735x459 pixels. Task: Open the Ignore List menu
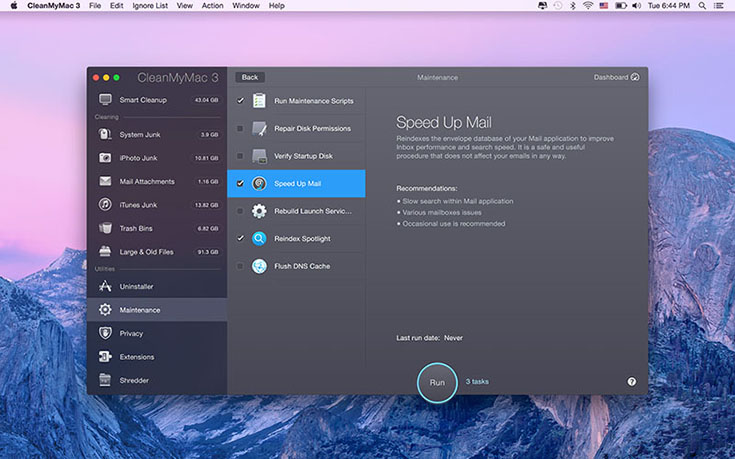pos(150,6)
